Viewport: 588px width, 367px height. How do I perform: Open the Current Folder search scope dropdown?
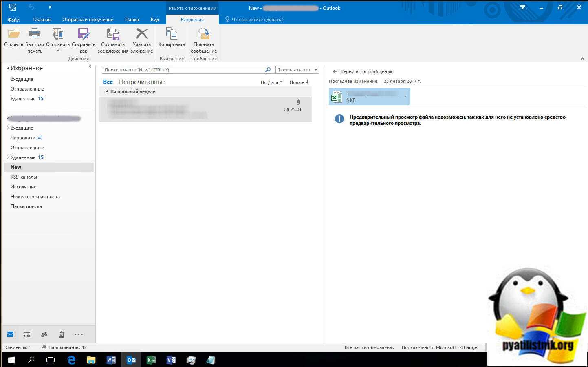point(297,70)
